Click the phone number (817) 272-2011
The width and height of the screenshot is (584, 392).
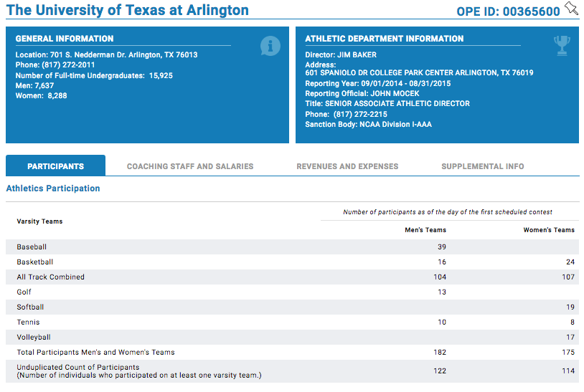[x=68, y=64]
